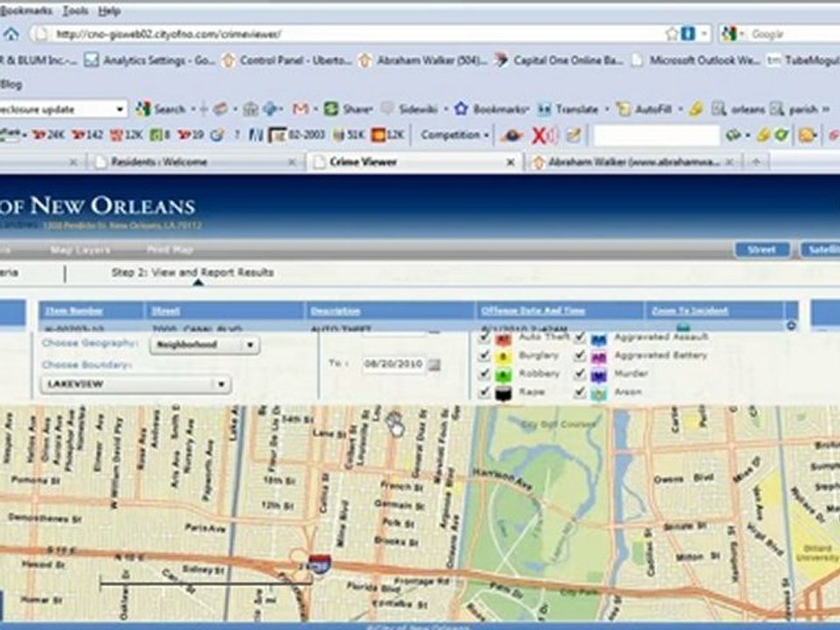The height and width of the screenshot is (630, 840).
Task: Click the highlighter icon next to AutoFill
Action: [x=696, y=109]
